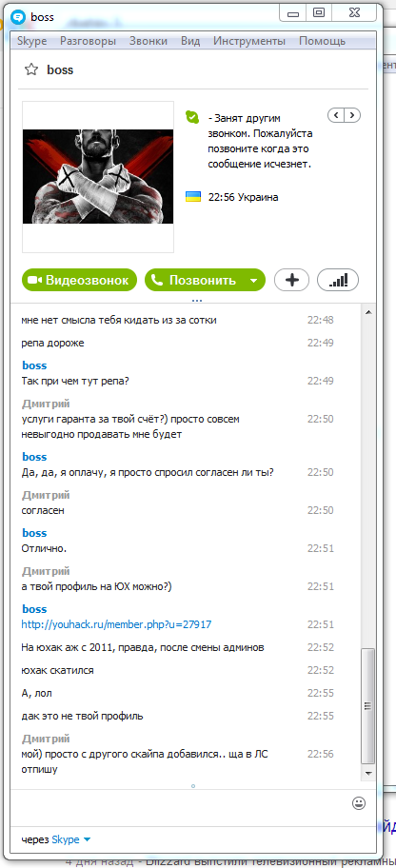Open the Инструменты menu

coord(249,41)
